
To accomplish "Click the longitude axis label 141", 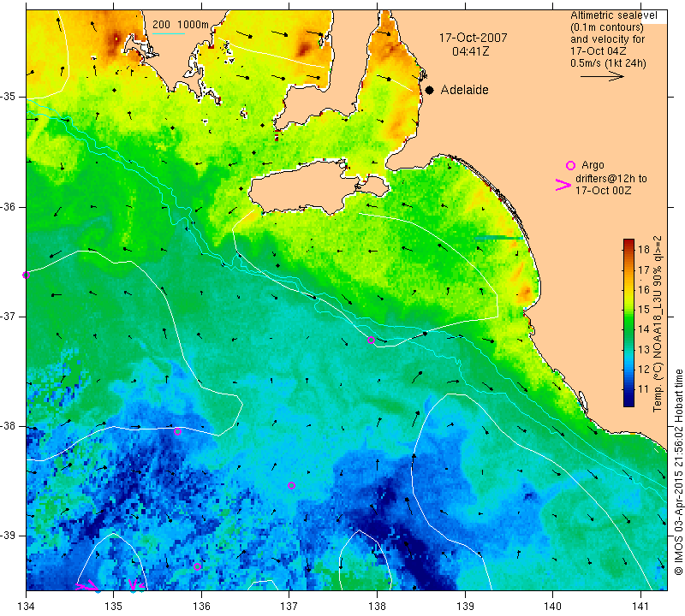I will coord(640,606).
